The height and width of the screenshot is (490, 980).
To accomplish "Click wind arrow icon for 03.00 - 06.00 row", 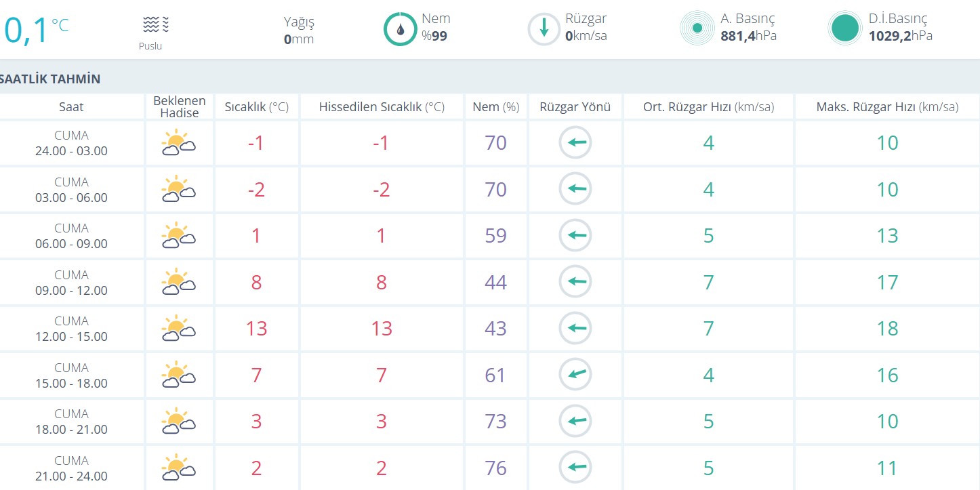I will pyautogui.click(x=575, y=189).
